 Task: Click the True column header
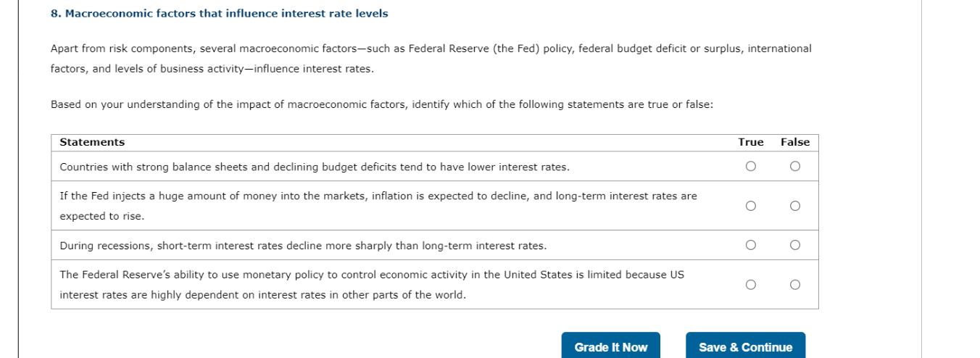click(x=750, y=142)
